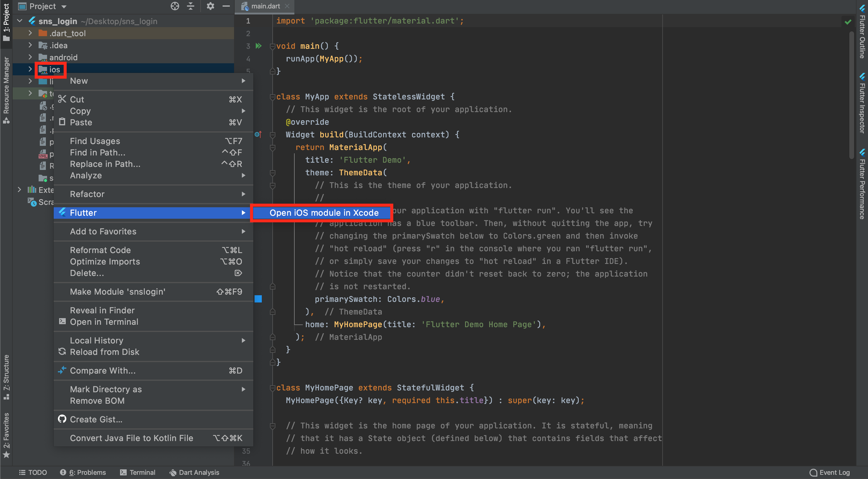This screenshot has width=868, height=479.
Task: Click Open in Terminal menu entry
Action: 104,322
